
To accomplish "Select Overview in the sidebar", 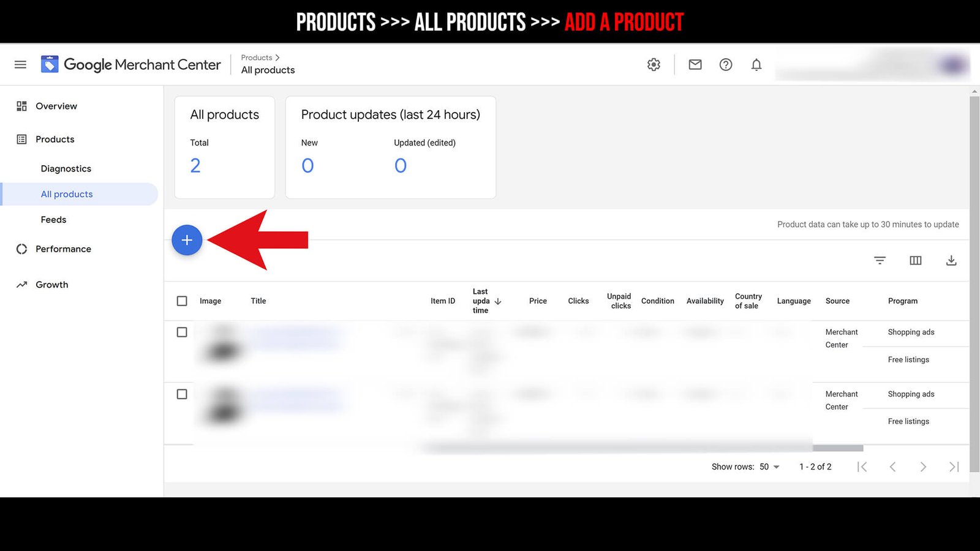I will [x=56, y=106].
